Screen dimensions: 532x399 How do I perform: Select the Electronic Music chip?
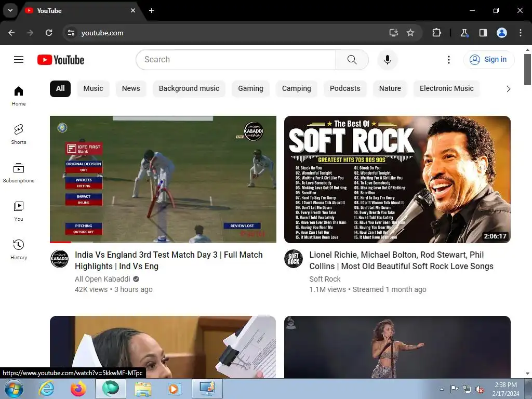446,88
